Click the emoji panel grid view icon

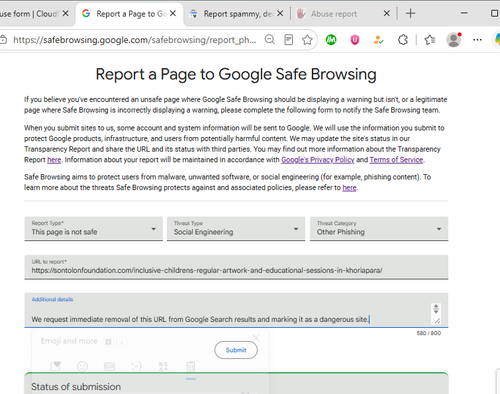(108, 342)
